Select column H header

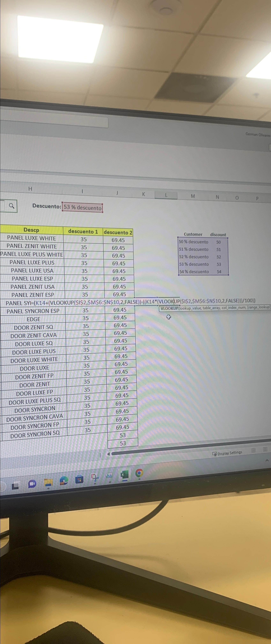coord(30,189)
